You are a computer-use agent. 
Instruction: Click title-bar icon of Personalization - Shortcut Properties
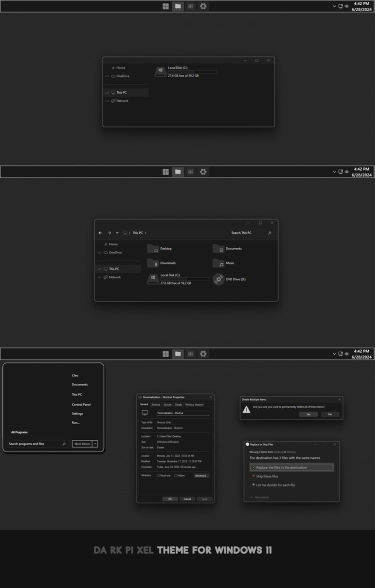pyautogui.click(x=140, y=397)
